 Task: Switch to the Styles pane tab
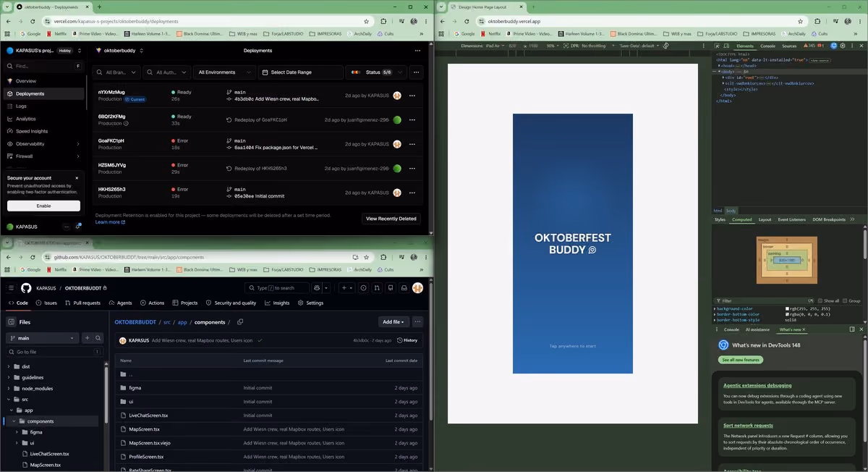click(720, 219)
